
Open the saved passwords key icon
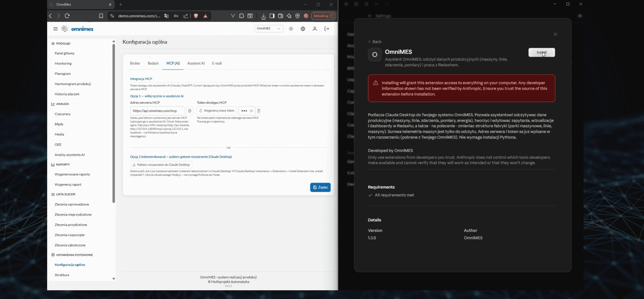pos(176,16)
